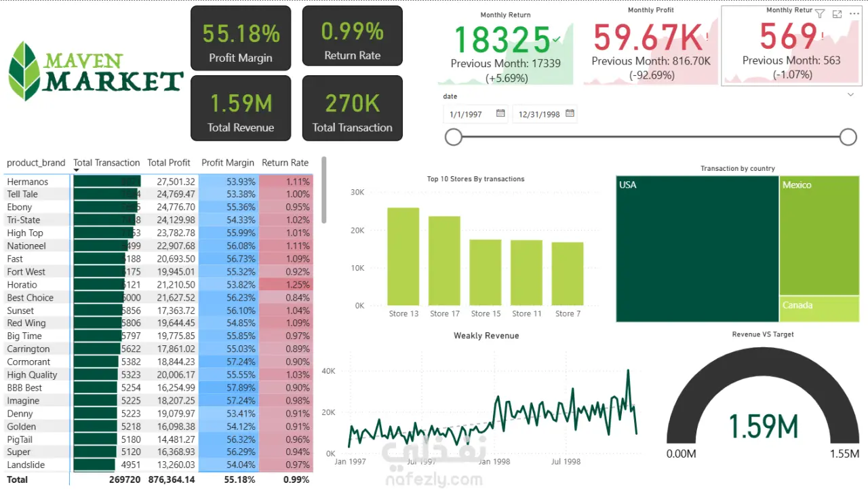Open the calendar picker for start date 1/1/1997
This screenshot has height=489, width=868.
click(500, 113)
